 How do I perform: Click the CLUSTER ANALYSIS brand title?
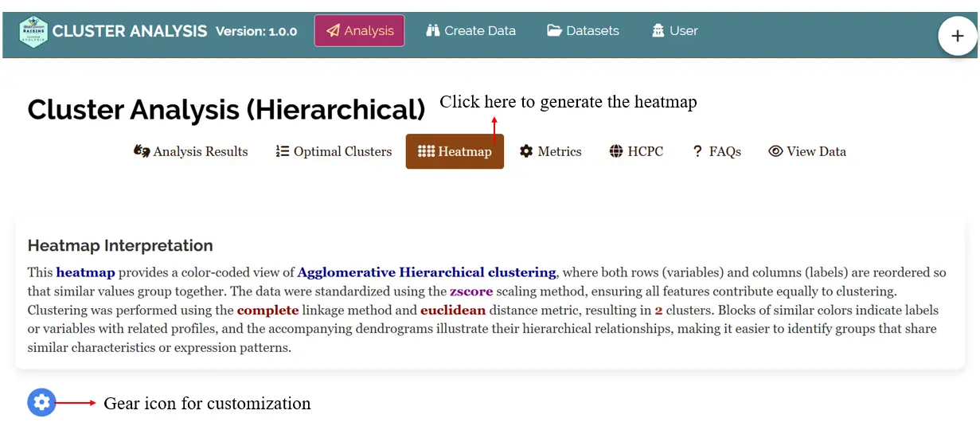[x=130, y=31]
